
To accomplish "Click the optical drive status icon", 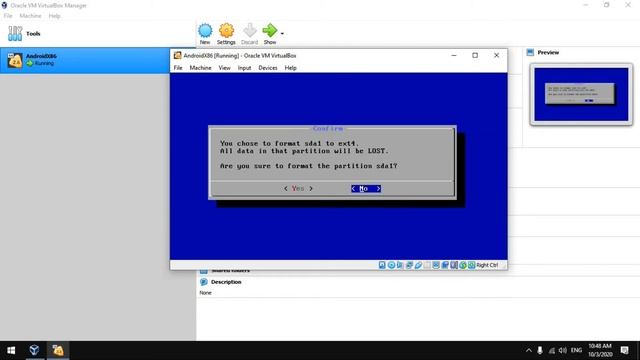I will point(391,265).
